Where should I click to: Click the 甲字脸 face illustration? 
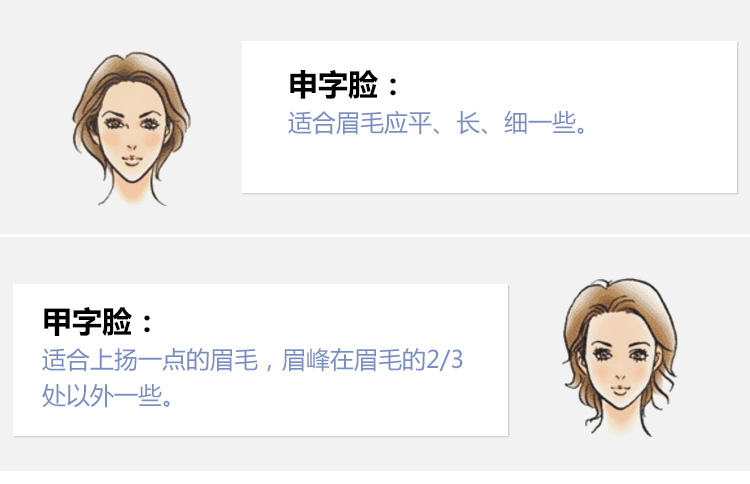click(620, 357)
